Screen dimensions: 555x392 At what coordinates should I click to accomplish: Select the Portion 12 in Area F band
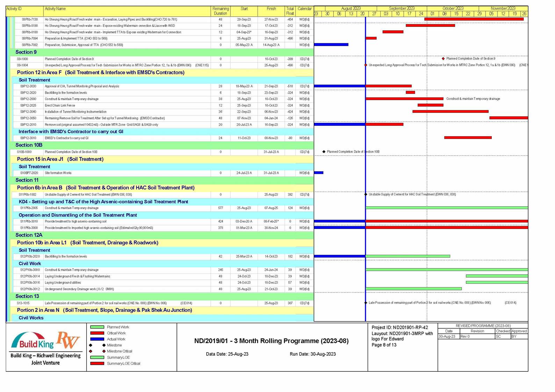(x=163, y=73)
